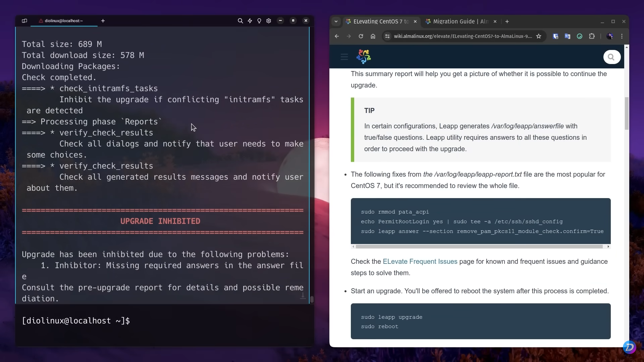The height and width of the screenshot is (362, 644).
Task: Open the wiki search magnifier icon
Action: coord(611,57)
